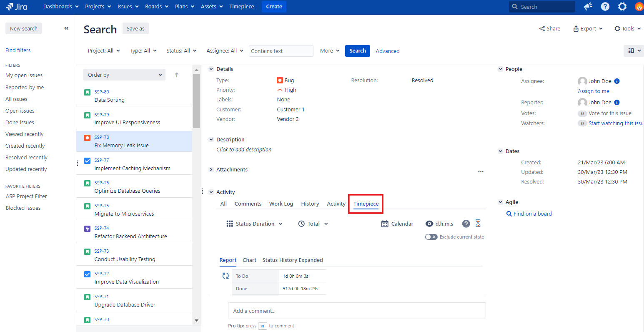Collapse the filters sidebar panel
The height and width of the screenshot is (332, 644).
pos(66,28)
